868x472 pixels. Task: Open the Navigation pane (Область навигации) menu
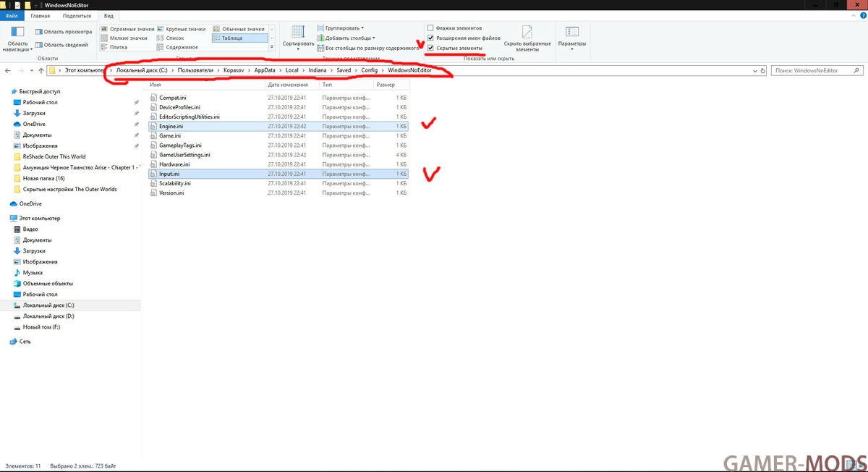[x=18, y=38]
